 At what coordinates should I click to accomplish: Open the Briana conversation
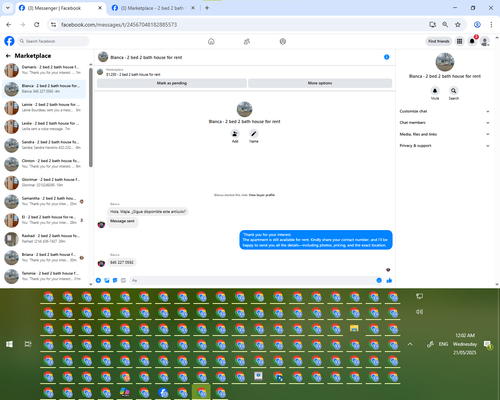click(x=44, y=257)
